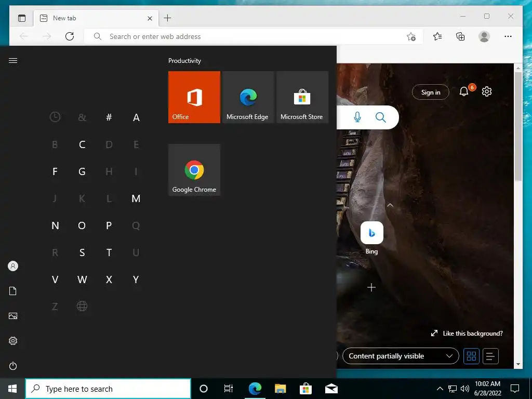Open File Explorer from taskbar

pos(280,389)
